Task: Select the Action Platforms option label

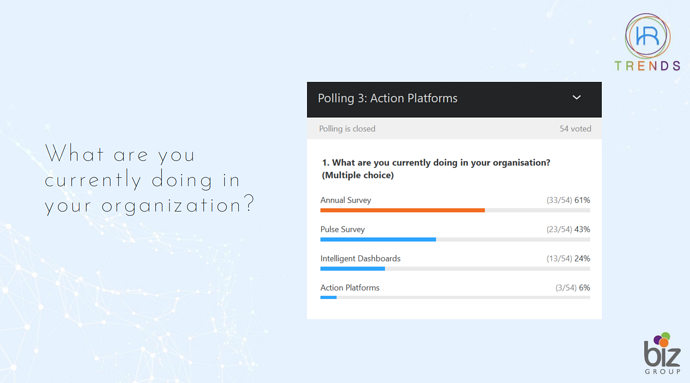Action: pos(350,287)
